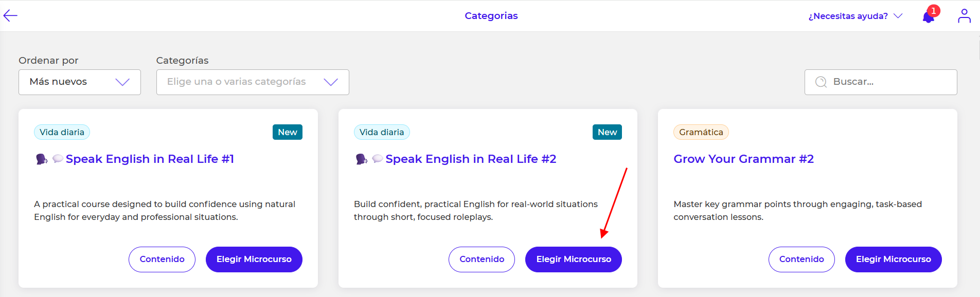View Contenido of Grow Your Grammar #2
980x297 pixels.
click(801, 259)
